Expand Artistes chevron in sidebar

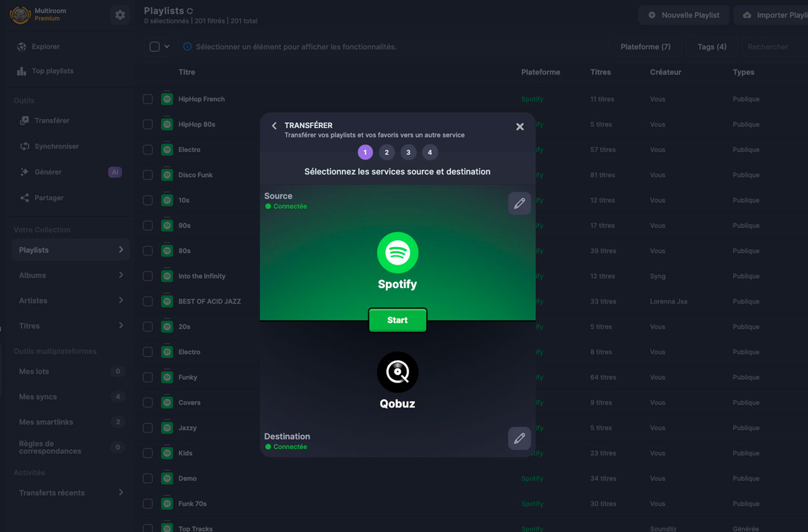[x=121, y=300]
